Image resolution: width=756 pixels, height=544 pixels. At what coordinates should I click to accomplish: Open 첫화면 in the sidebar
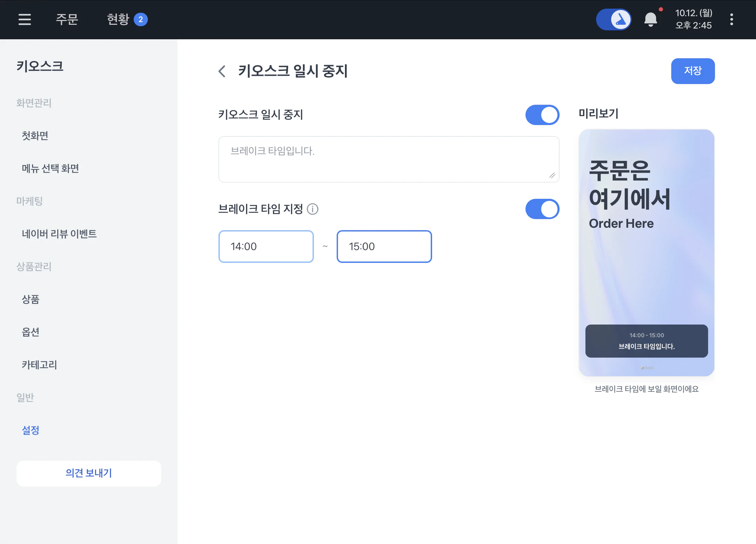click(x=35, y=136)
